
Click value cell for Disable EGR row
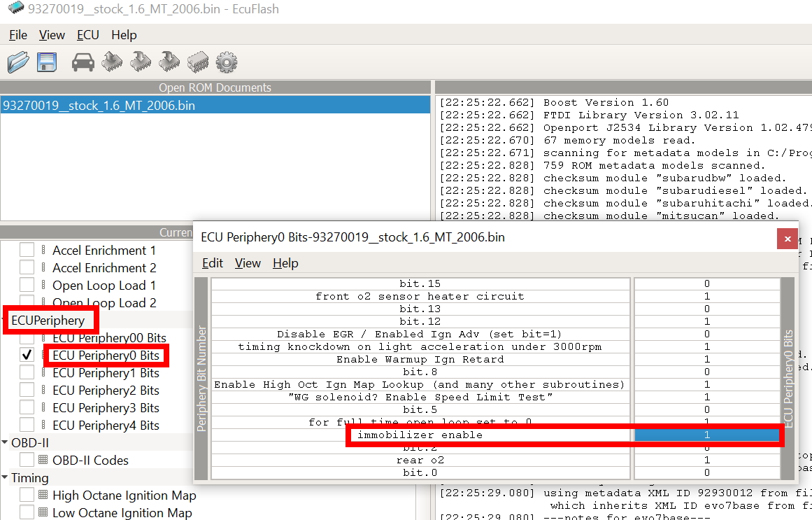pyautogui.click(x=707, y=335)
